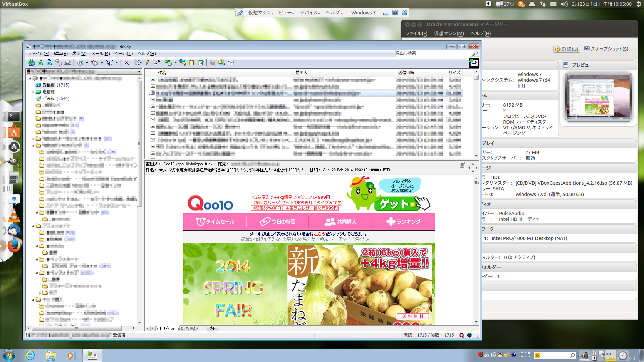Open the 編集(E) menu in Becky
644x362 pixels.
pos(61,54)
